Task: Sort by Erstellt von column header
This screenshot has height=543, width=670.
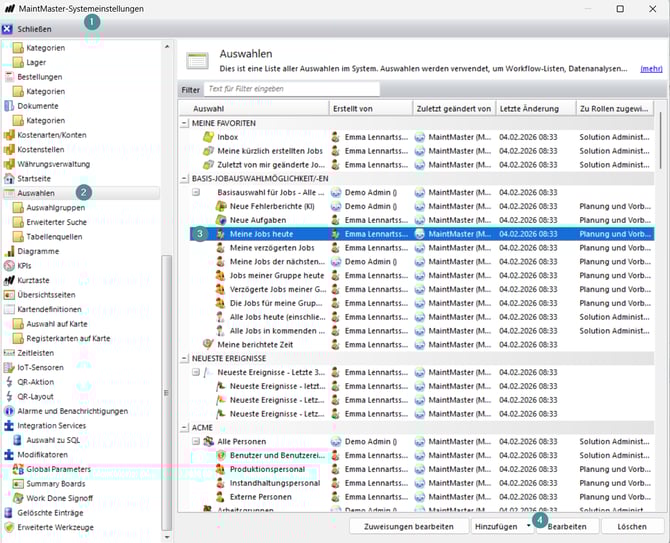Action: click(x=370, y=109)
